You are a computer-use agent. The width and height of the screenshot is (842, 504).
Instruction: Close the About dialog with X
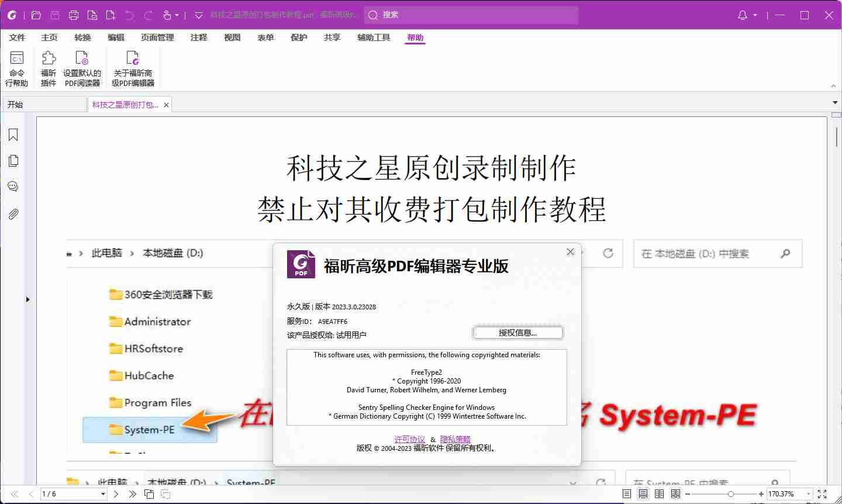(x=570, y=251)
